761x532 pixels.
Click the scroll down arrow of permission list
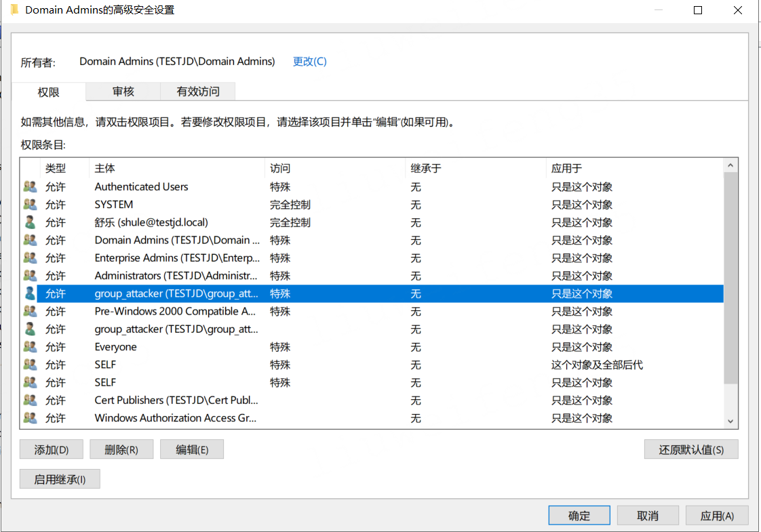730,421
